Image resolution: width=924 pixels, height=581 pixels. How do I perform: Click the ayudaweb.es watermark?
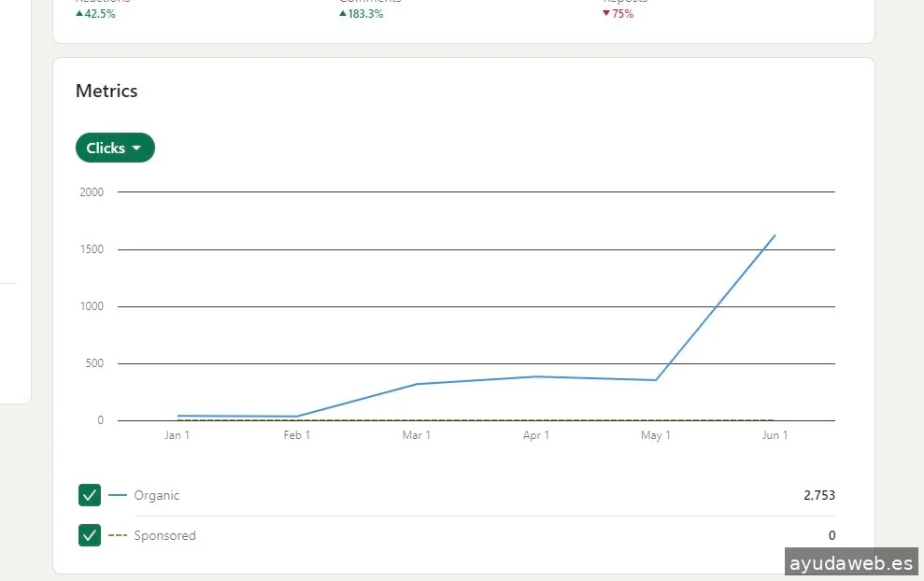(851, 564)
